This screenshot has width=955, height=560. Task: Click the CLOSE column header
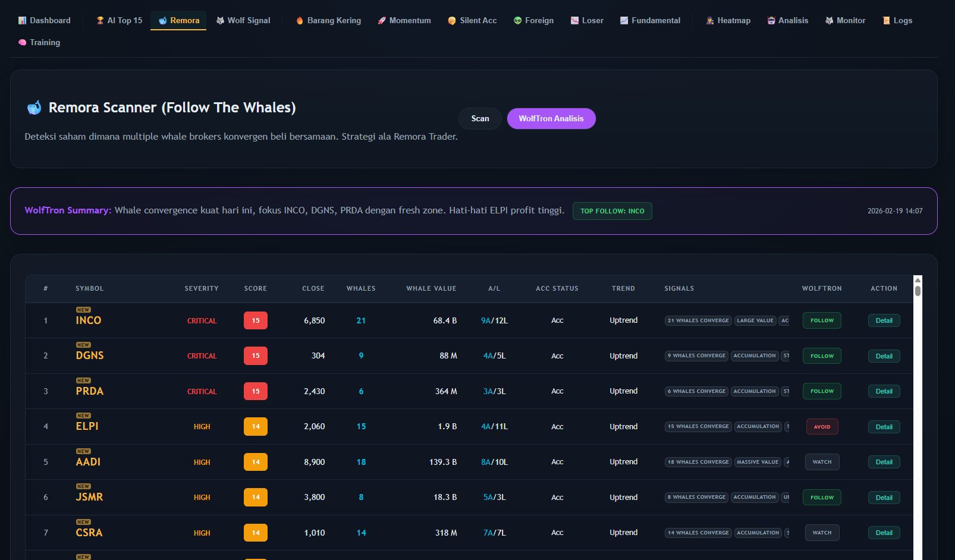pyautogui.click(x=313, y=289)
